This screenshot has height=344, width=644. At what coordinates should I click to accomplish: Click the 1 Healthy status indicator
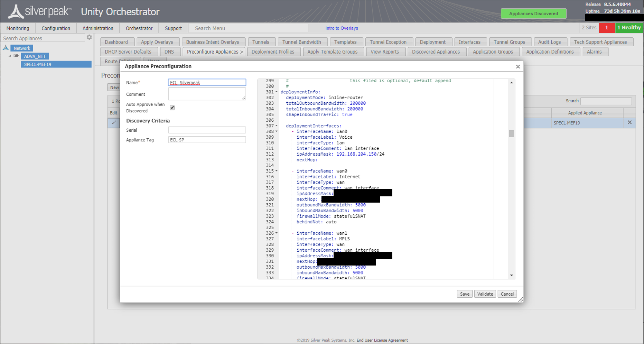pyautogui.click(x=629, y=28)
